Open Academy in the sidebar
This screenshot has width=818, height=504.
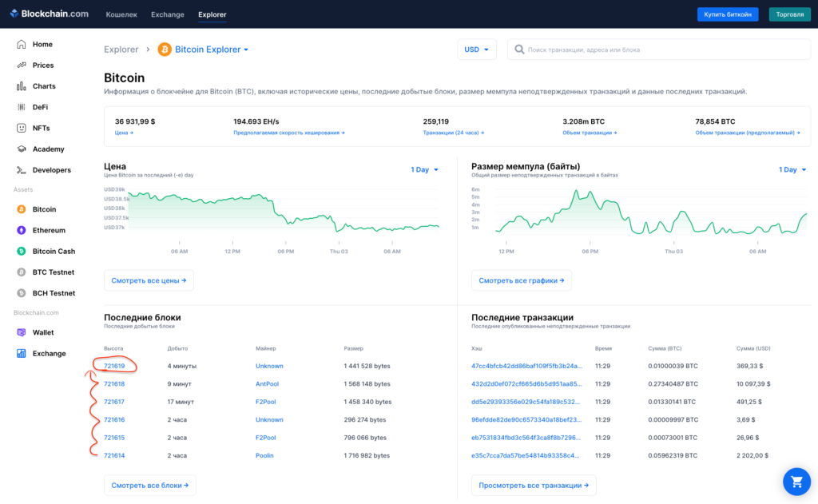coord(48,149)
